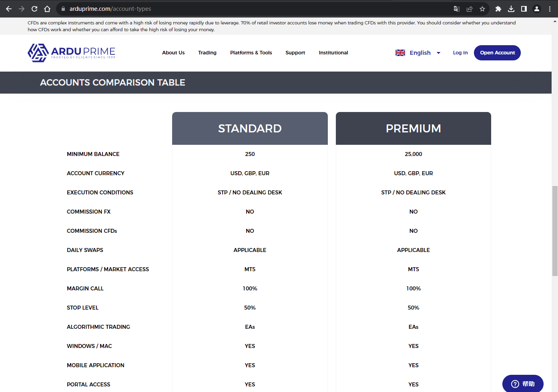The width and height of the screenshot is (558, 392).
Task: Open the Trading menu
Action: coord(207,53)
